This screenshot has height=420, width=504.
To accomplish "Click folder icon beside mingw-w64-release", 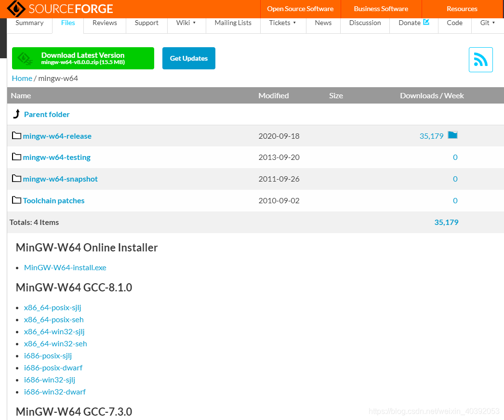I will click(x=16, y=135).
